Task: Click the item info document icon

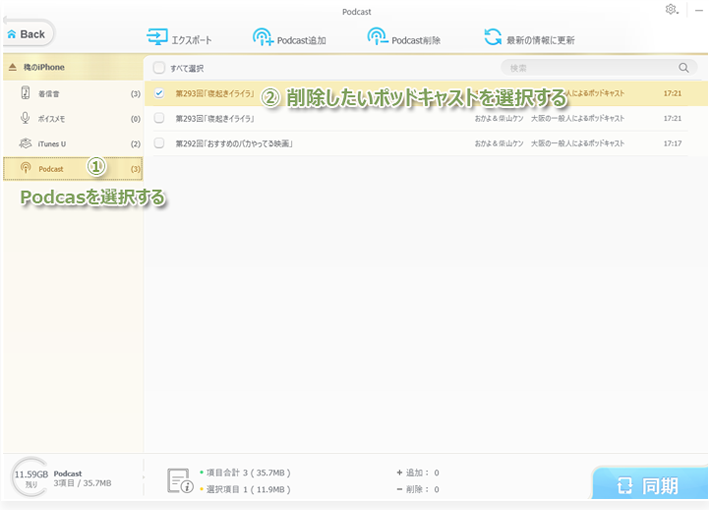Action: point(180,480)
